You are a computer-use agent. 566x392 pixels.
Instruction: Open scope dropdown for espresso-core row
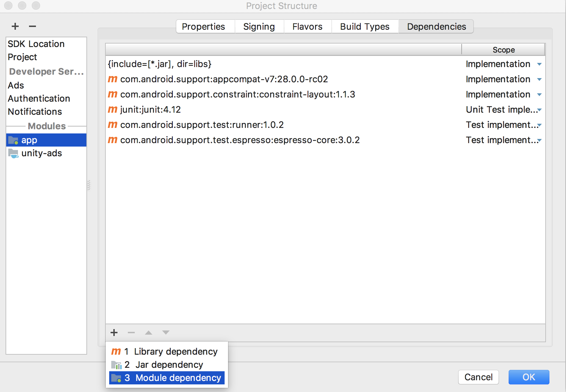pyautogui.click(x=539, y=140)
